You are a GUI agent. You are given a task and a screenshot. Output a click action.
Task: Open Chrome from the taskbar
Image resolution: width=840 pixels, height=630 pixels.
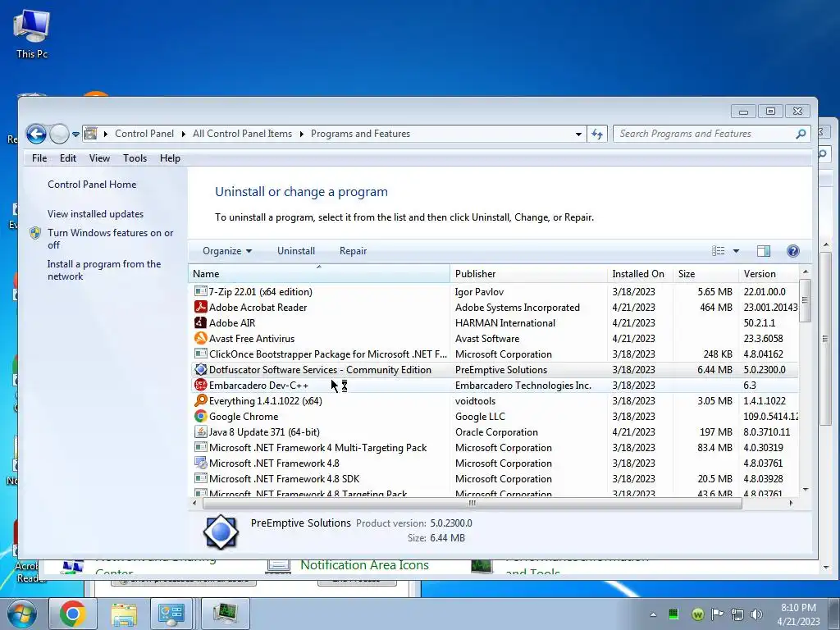click(x=73, y=614)
